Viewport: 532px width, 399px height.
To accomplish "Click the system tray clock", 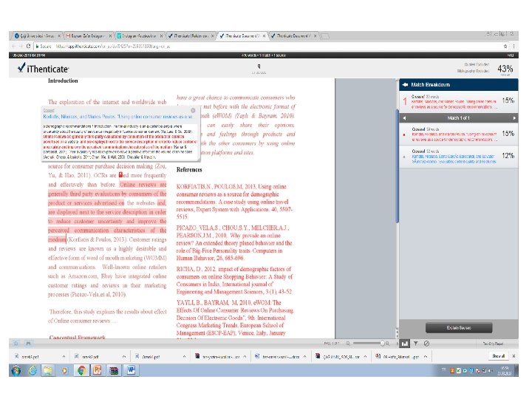I will pyautogui.click(x=505, y=371).
